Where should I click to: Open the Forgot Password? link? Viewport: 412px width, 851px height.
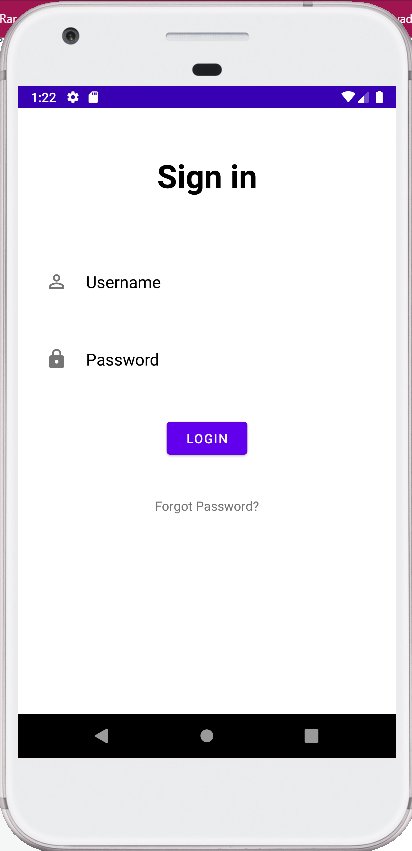point(207,507)
